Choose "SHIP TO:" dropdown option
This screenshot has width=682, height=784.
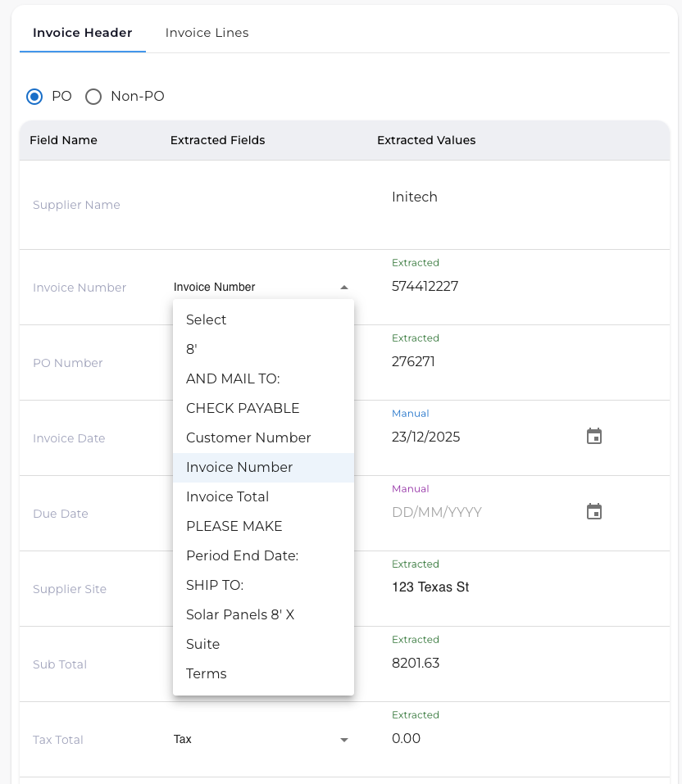pyautogui.click(x=216, y=585)
